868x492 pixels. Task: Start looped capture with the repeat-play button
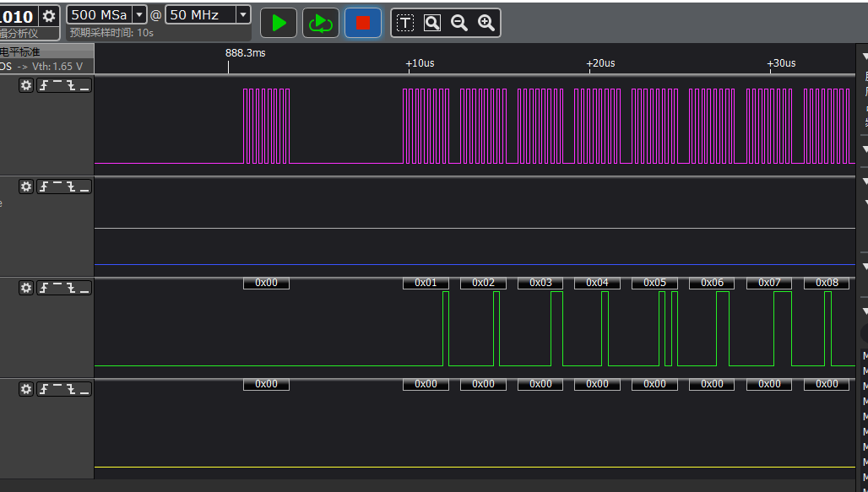click(321, 23)
